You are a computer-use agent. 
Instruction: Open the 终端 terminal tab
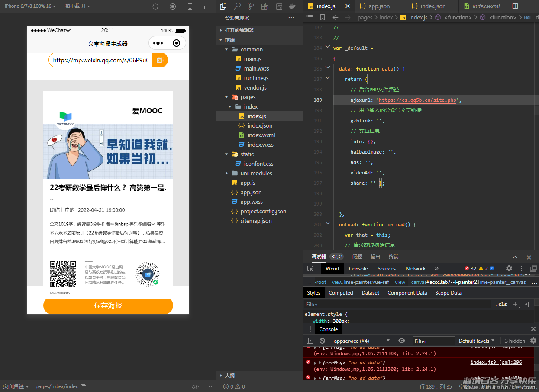(394, 257)
